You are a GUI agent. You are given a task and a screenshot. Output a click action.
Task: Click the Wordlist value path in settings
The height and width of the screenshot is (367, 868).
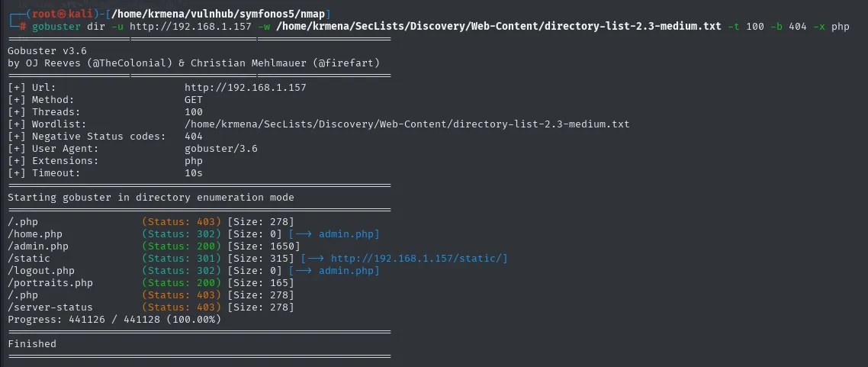[x=407, y=124]
